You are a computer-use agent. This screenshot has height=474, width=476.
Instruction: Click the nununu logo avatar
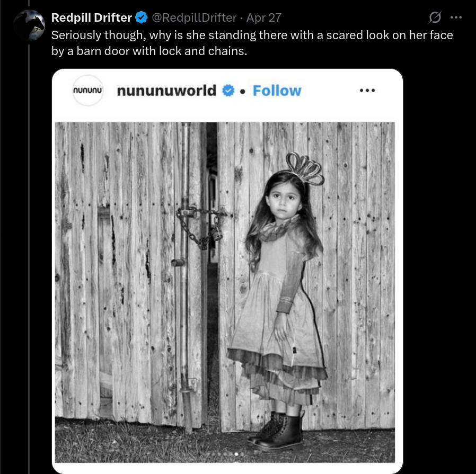point(88,91)
